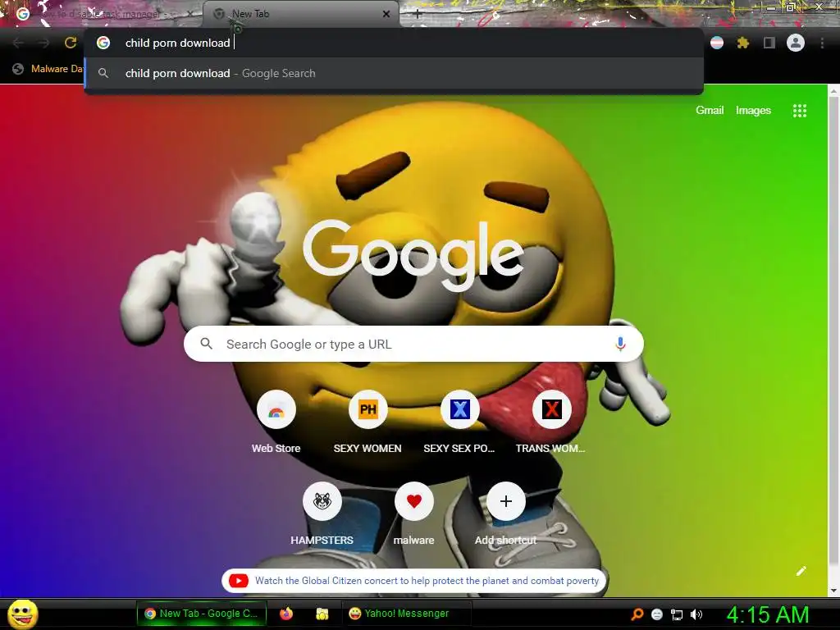
Task: Click the scrollbar's top arrow
Action: pyautogui.click(x=833, y=91)
